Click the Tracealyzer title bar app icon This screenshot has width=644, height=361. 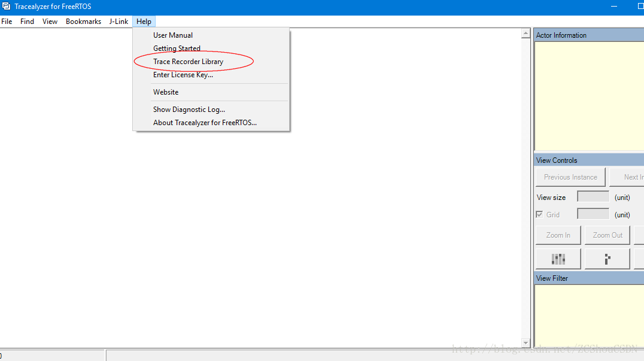click(x=6, y=7)
